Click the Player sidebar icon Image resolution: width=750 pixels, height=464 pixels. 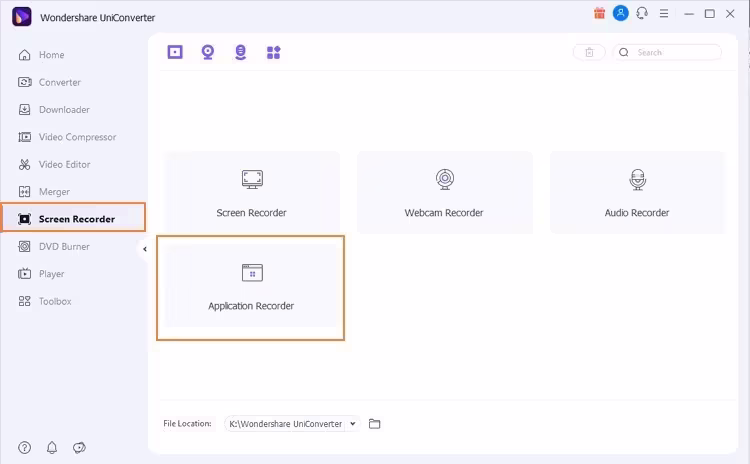[24, 274]
